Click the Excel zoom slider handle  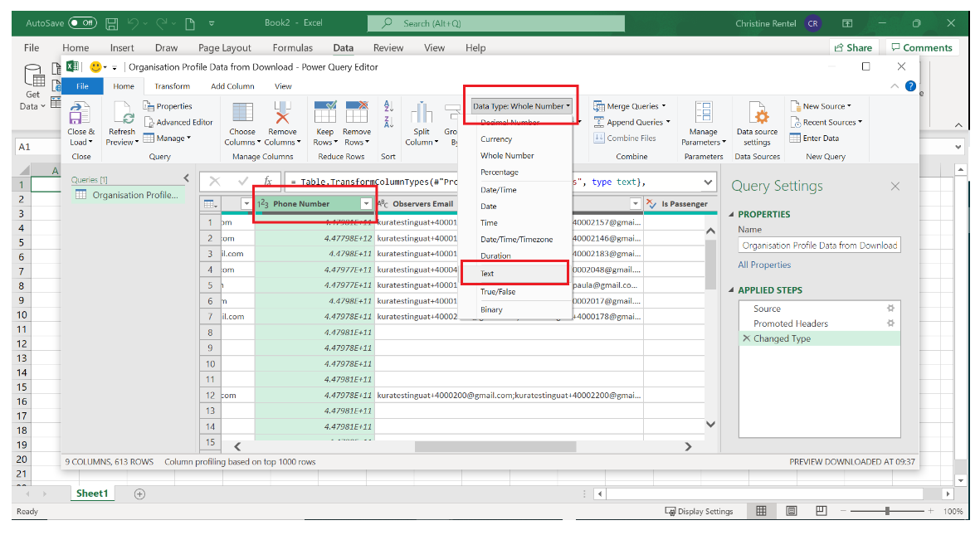887,511
